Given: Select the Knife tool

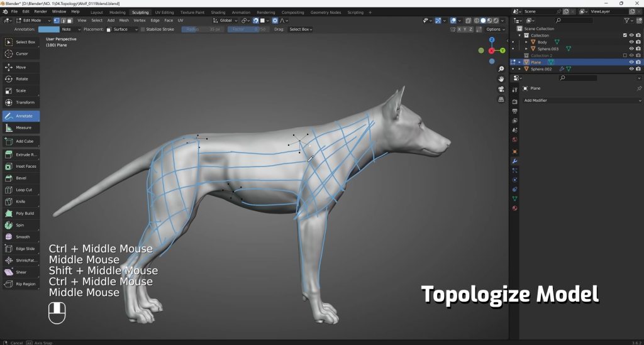Looking at the screenshot, I should [x=21, y=202].
